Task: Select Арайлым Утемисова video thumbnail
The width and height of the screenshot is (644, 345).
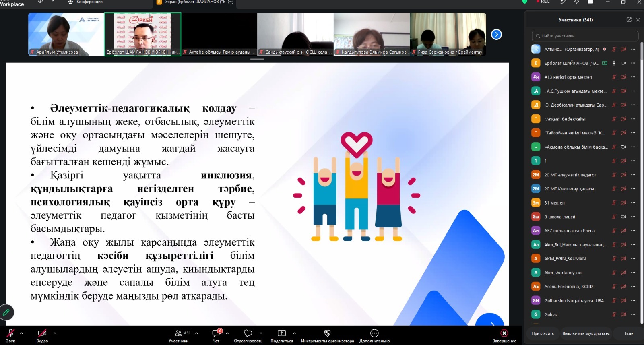Action: coord(66,34)
